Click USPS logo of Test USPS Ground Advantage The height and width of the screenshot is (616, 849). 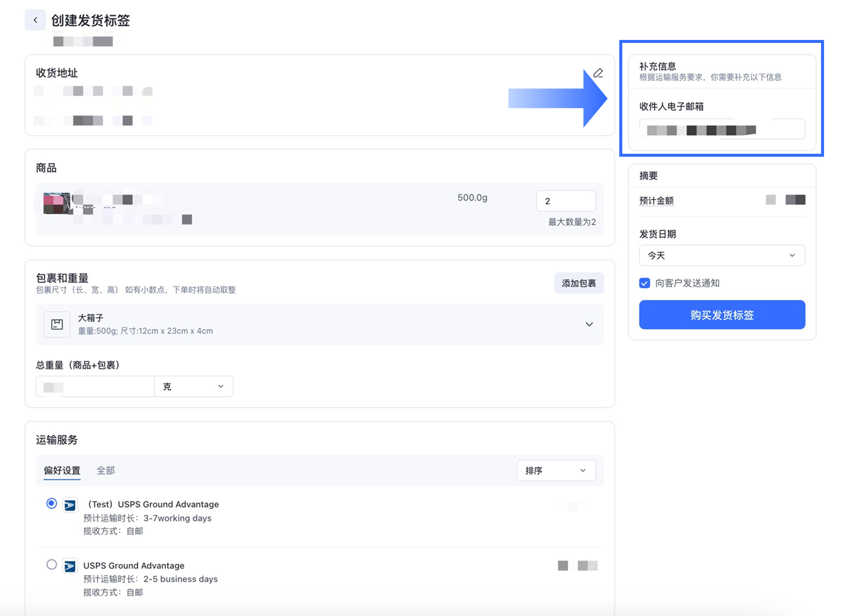pyautogui.click(x=70, y=505)
